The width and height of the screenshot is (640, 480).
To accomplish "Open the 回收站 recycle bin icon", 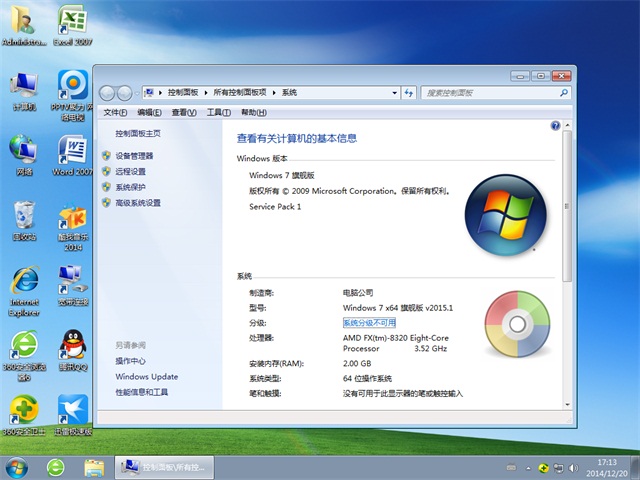I will click(x=24, y=220).
